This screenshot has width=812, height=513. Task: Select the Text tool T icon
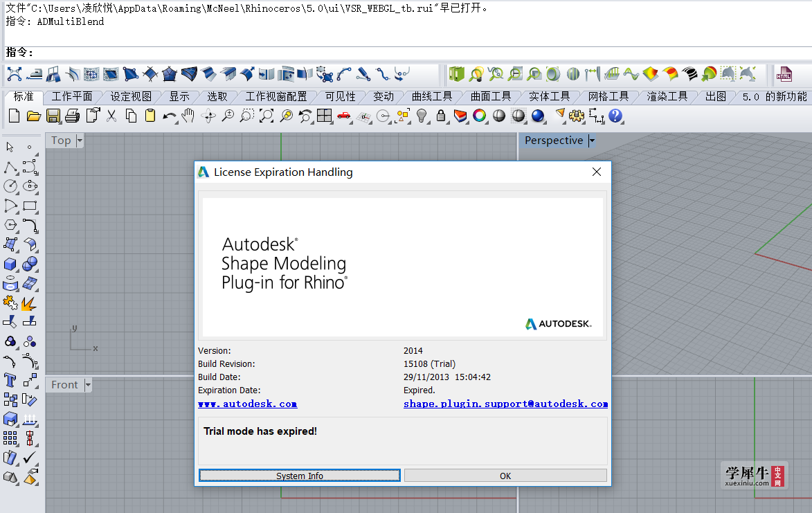tap(10, 381)
